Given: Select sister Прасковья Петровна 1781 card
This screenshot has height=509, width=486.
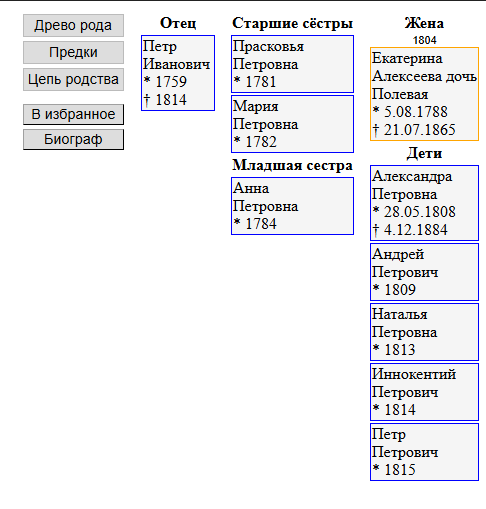Looking at the screenshot, I should (x=292, y=64).
